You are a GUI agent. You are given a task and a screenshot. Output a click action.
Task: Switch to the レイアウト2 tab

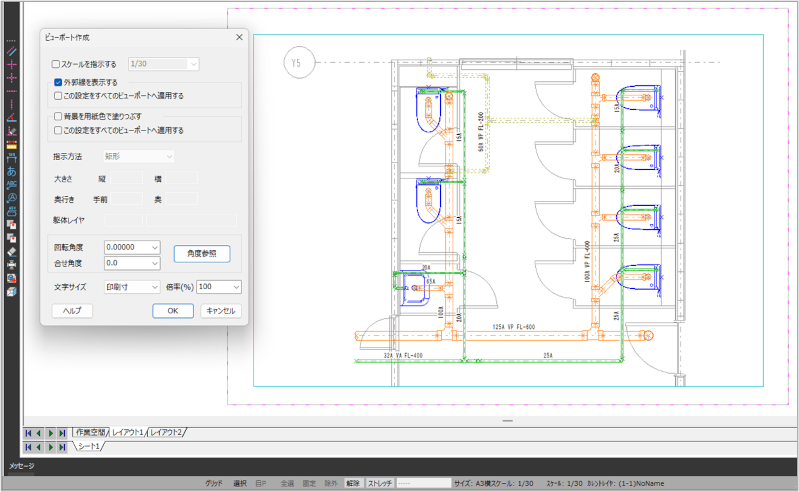167,433
